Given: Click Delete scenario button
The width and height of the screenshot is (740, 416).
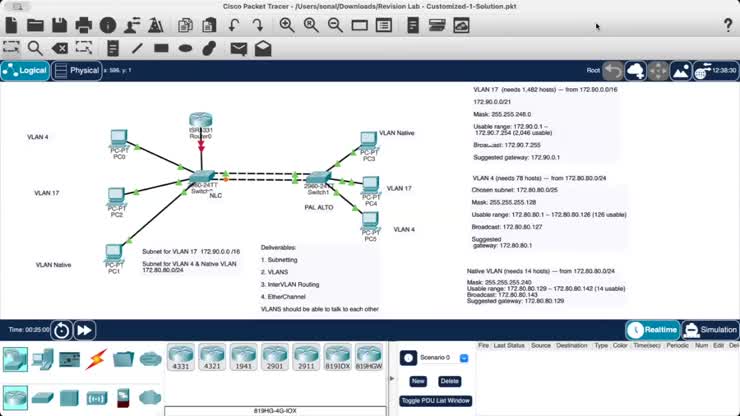Looking at the screenshot, I should pyautogui.click(x=449, y=381).
